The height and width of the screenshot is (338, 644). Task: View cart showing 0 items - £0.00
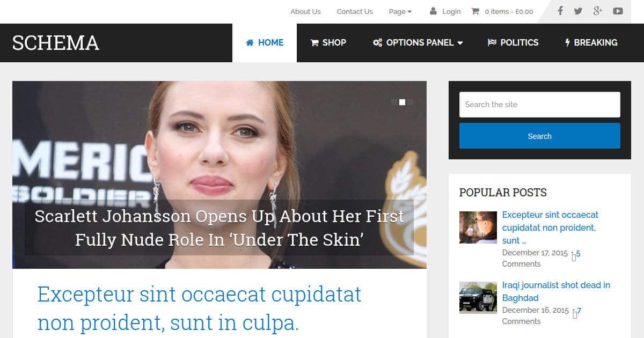pyautogui.click(x=509, y=11)
